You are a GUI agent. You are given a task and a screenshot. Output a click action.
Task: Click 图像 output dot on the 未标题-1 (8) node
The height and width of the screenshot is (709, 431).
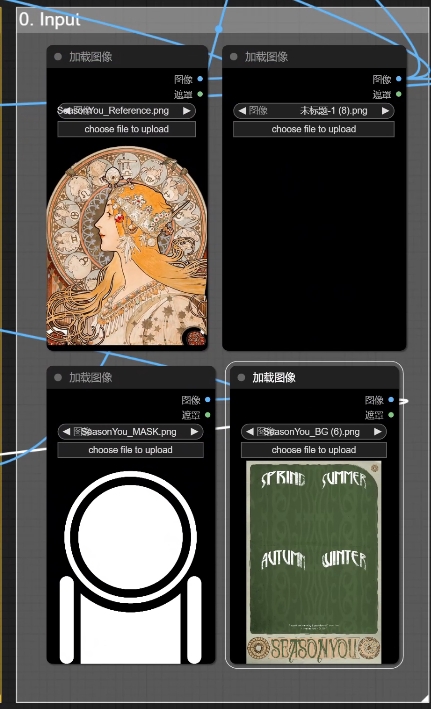[398, 79]
